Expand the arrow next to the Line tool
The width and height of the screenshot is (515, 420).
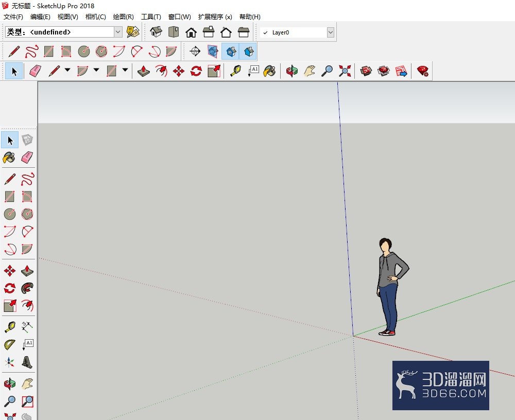tap(67, 70)
